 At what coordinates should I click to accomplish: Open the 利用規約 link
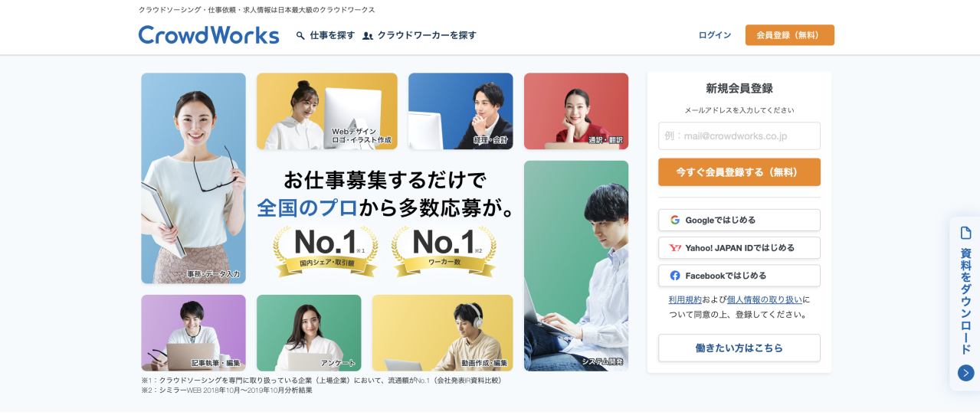[685, 299]
